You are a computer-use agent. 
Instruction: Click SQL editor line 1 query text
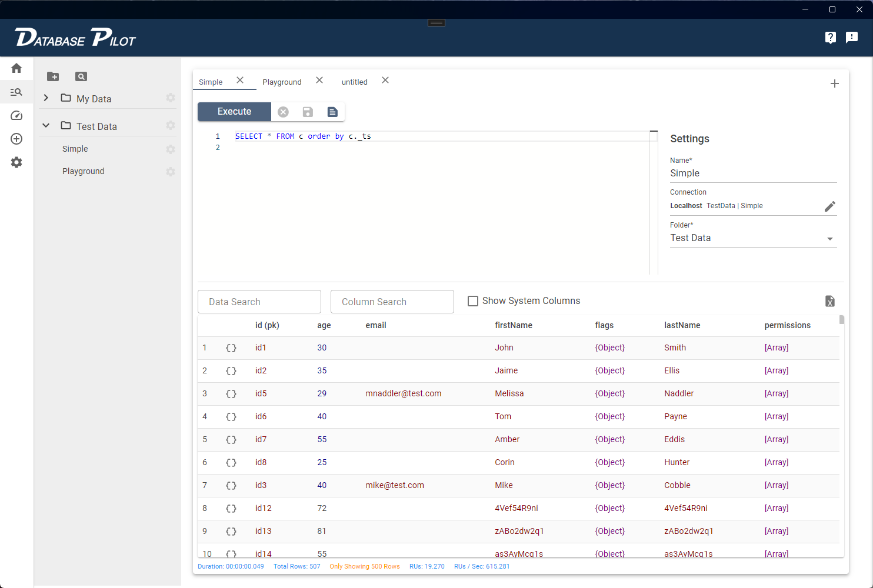point(303,136)
